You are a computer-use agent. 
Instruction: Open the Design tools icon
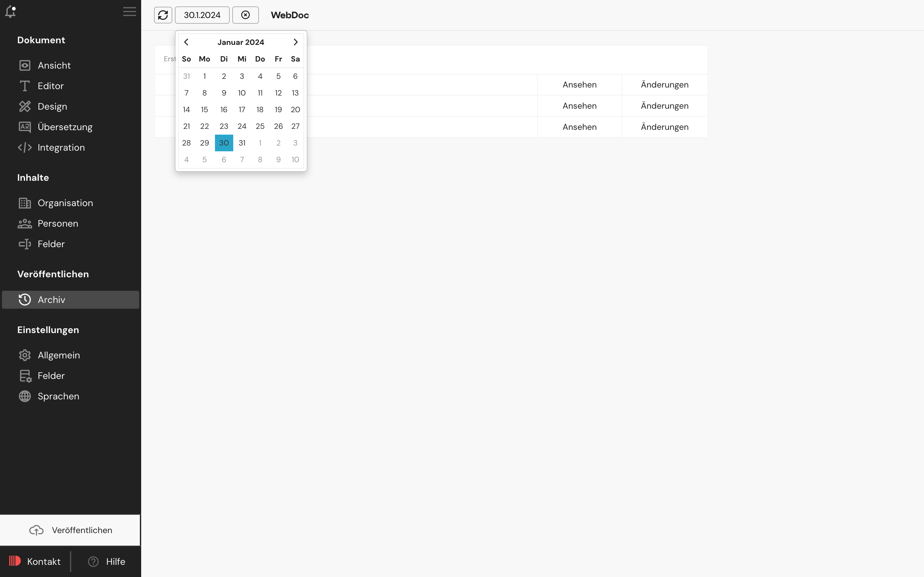coord(25,106)
